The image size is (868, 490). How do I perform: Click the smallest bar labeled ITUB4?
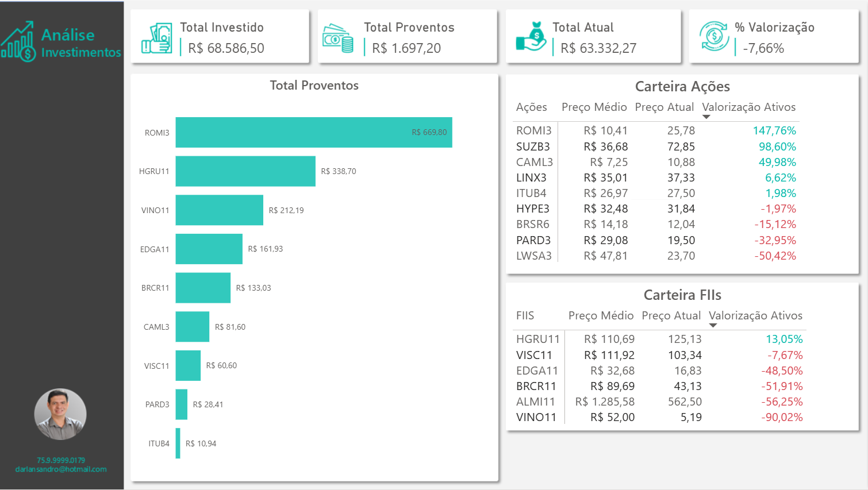177,443
